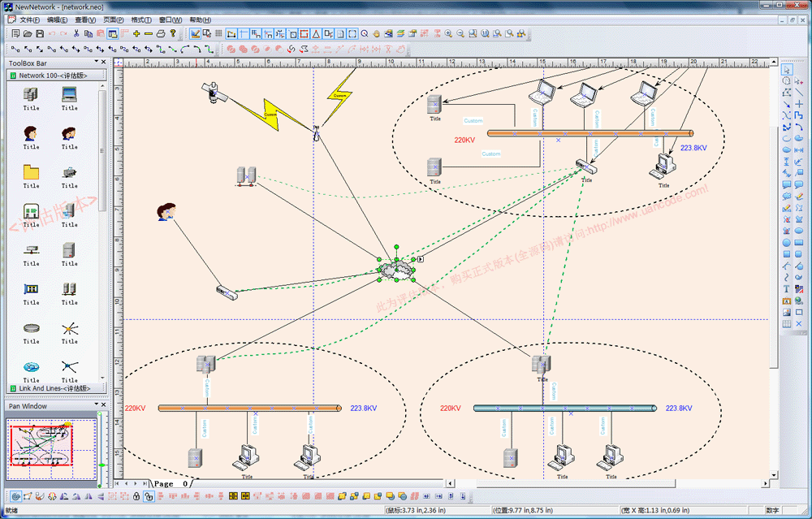Pick the laptop shape in ToolBox
Viewport: 812px width, 519px height.
[x=70, y=94]
